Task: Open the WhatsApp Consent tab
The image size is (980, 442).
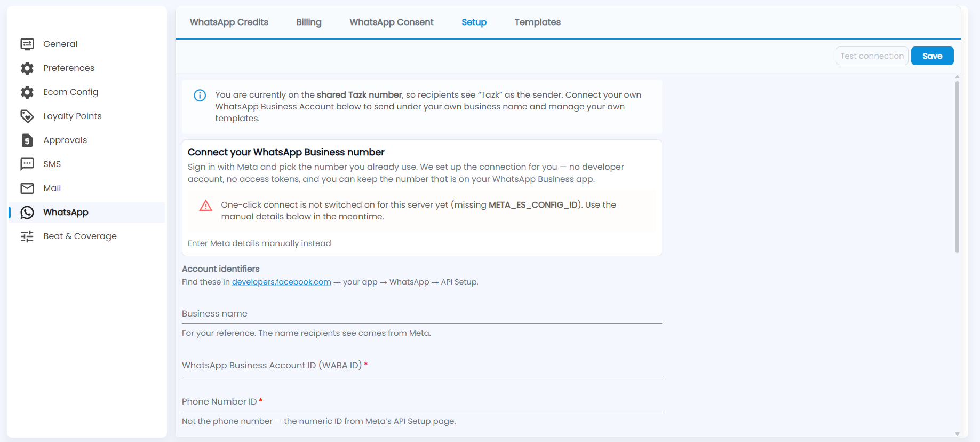Action: coord(392,22)
